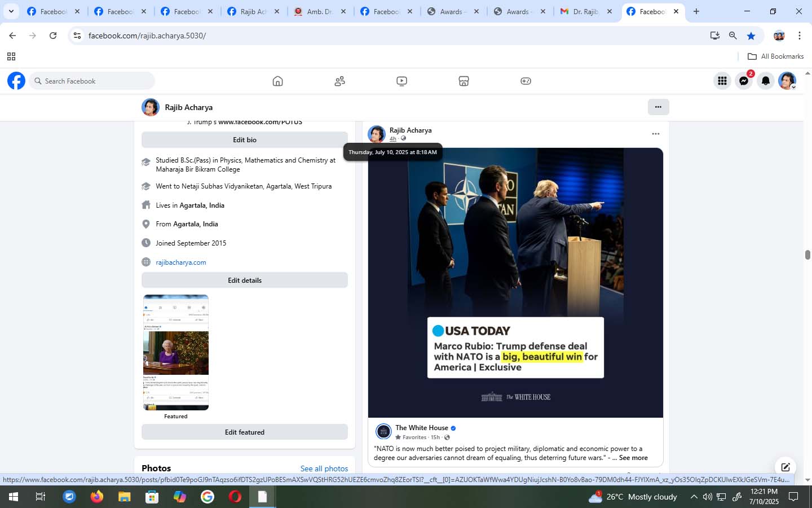Switch to the first Awards tab
The image size is (812, 508).
point(453,11)
